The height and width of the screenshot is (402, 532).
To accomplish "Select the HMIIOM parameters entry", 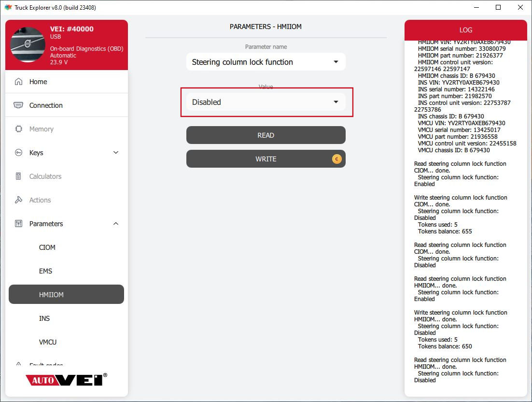I will pyautogui.click(x=67, y=294).
